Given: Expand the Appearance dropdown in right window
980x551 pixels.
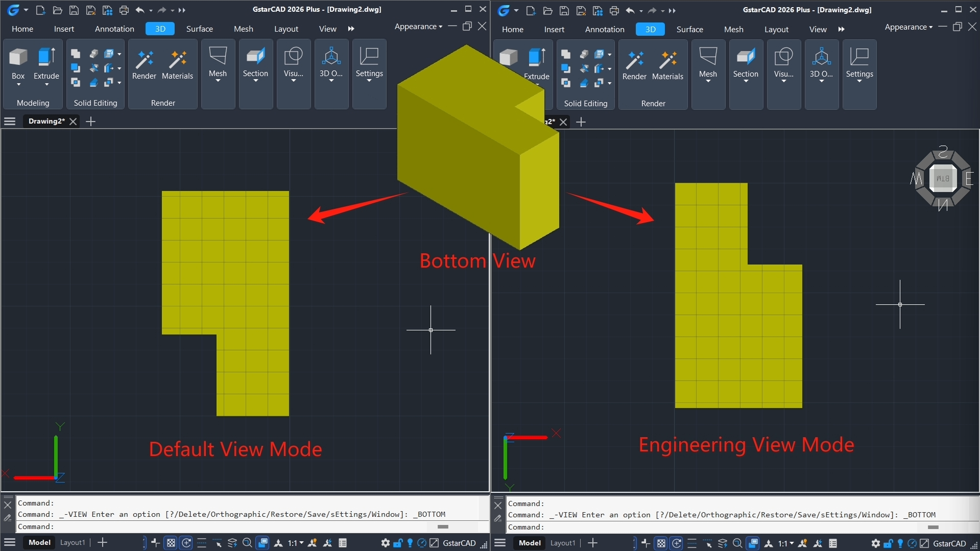Looking at the screenshot, I should coord(909,27).
